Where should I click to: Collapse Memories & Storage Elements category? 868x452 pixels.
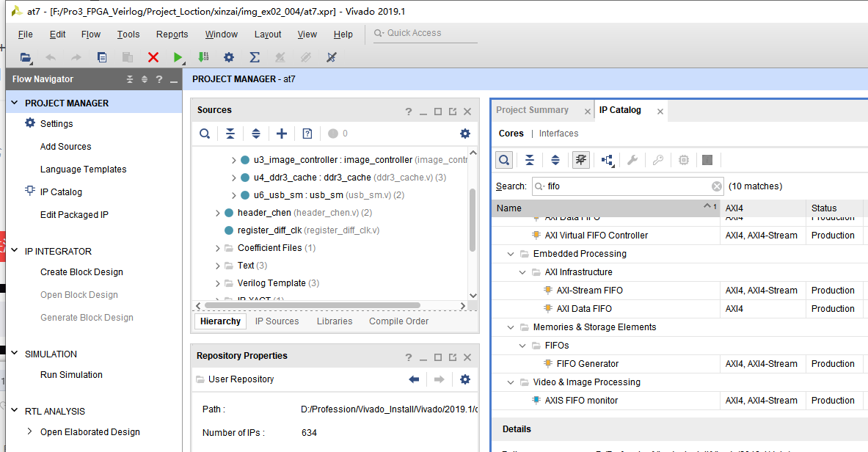[x=511, y=327]
